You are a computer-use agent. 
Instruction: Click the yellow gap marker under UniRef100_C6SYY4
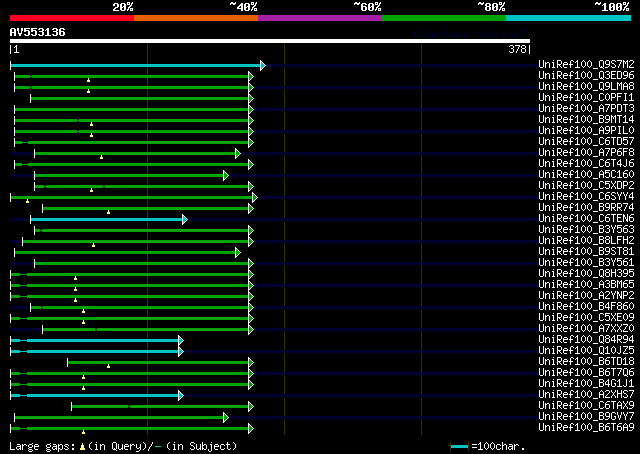click(x=27, y=201)
